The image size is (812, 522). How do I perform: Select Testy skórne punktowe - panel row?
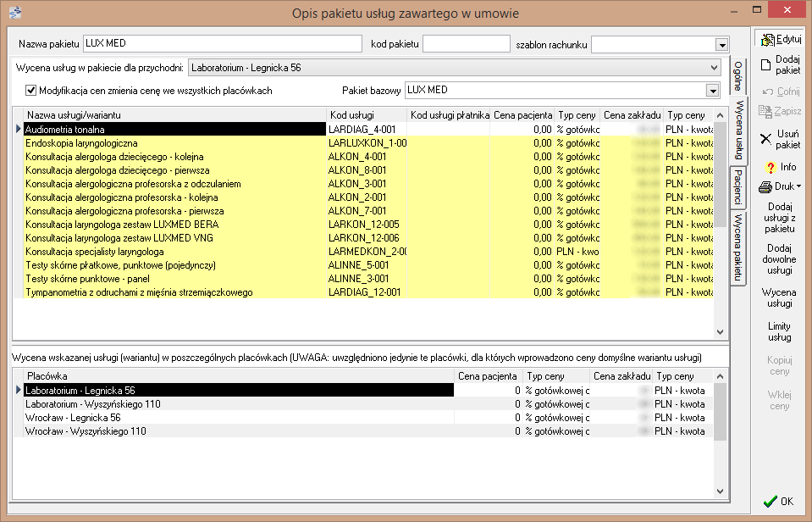click(x=362, y=278)
